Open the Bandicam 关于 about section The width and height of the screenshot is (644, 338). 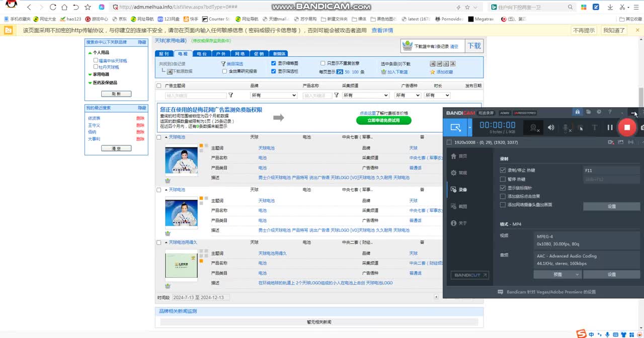[459, 223]
